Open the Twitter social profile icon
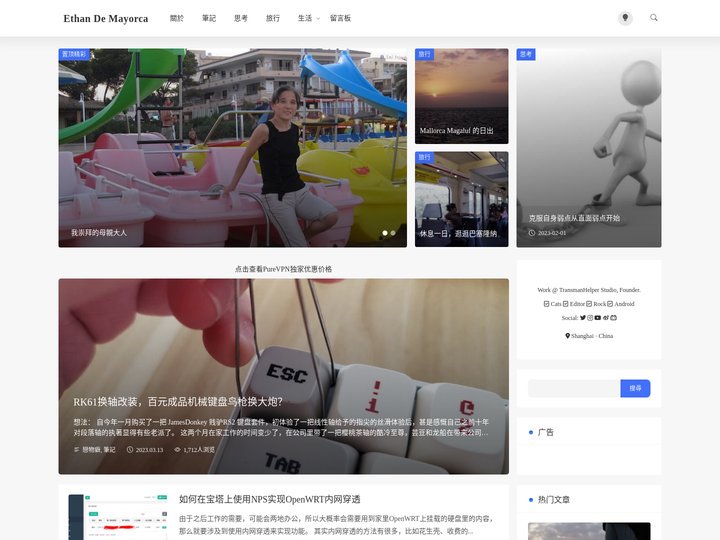This screenshot has height=540, width=720. [x=583, y=318]
